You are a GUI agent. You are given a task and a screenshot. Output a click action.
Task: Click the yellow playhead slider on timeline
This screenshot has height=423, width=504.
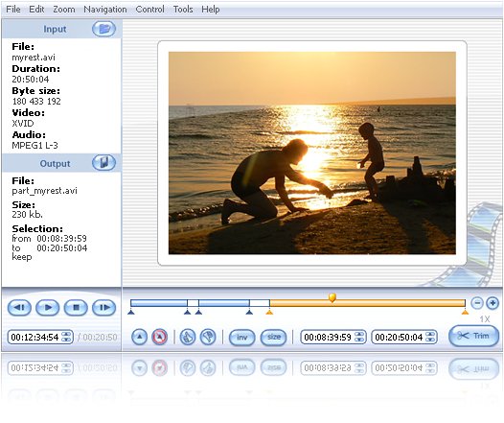click(x=332, y=297)
